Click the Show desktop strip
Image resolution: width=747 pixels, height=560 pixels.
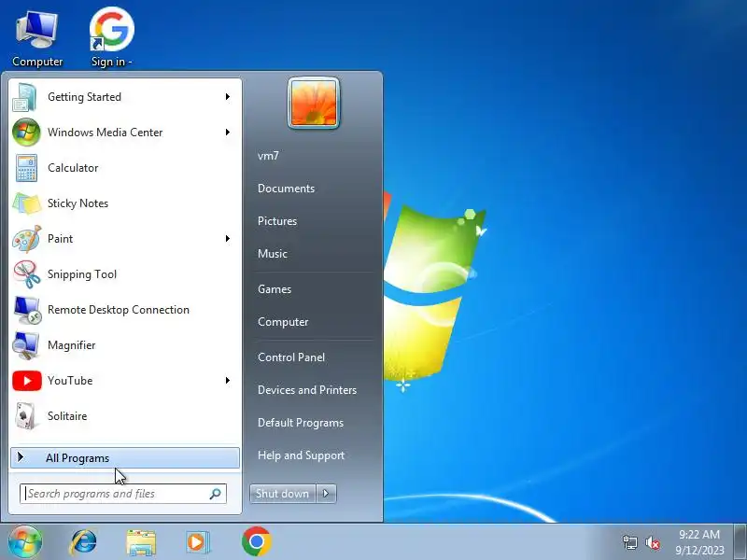(x=740, y=541)
